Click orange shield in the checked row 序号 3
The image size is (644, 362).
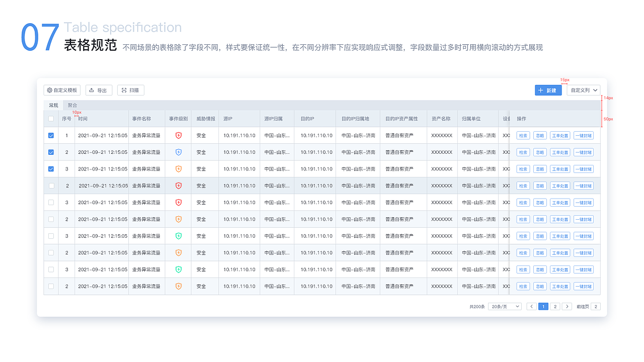pos(179,169)
